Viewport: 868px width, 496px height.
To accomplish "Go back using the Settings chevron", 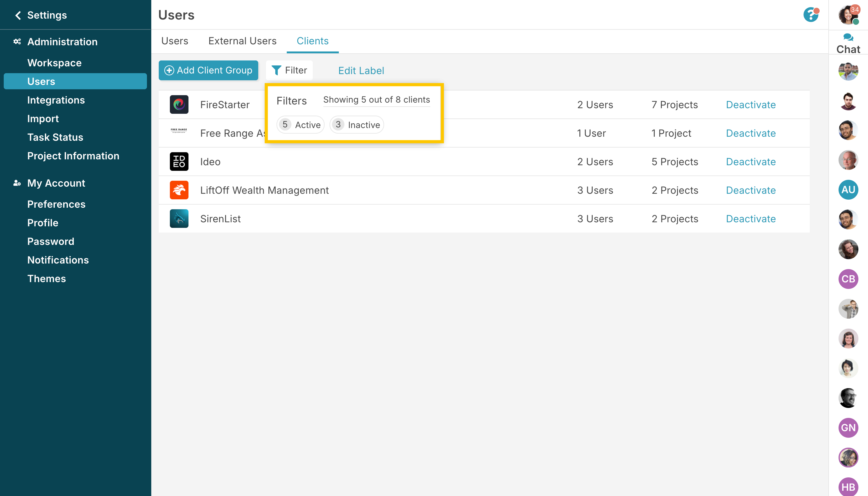I will tap(18, 15).
